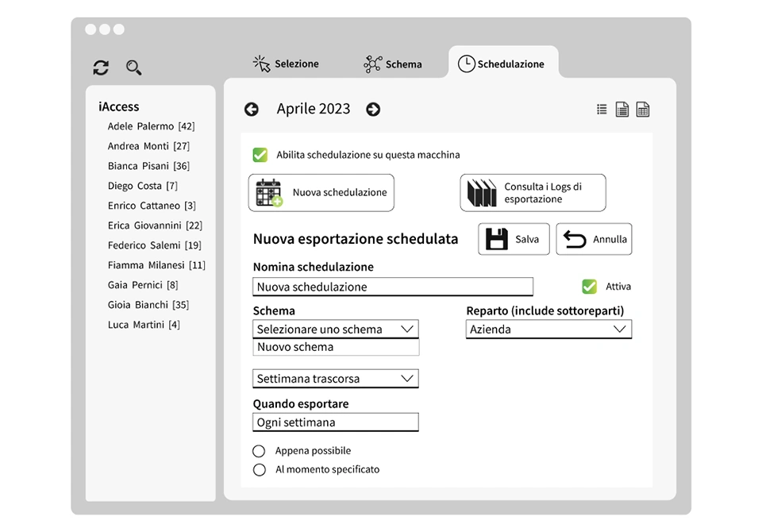Screen dimensions: 762x532
Task: Open the Ogni settimana frequency field
Action: tap(335, 422)
